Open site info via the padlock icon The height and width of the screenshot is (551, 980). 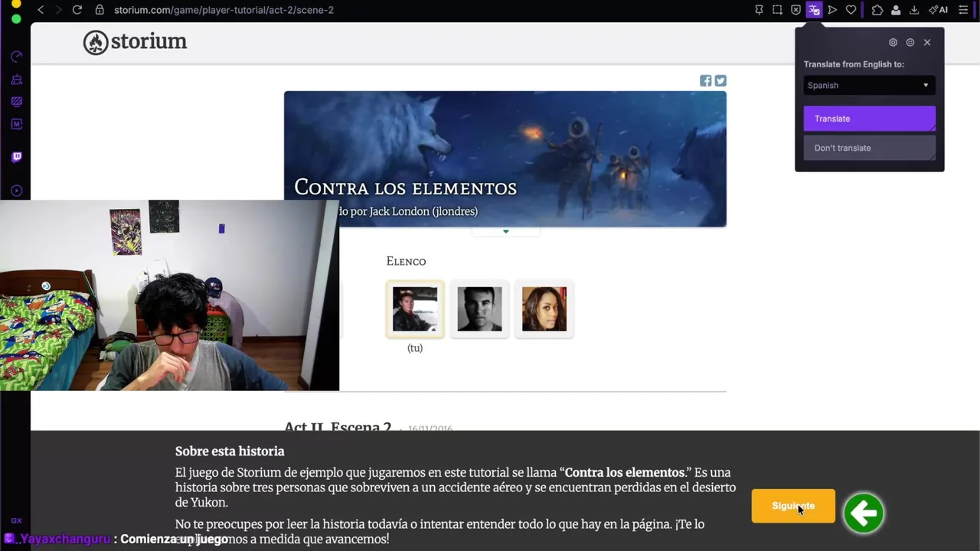coord(99,10)
